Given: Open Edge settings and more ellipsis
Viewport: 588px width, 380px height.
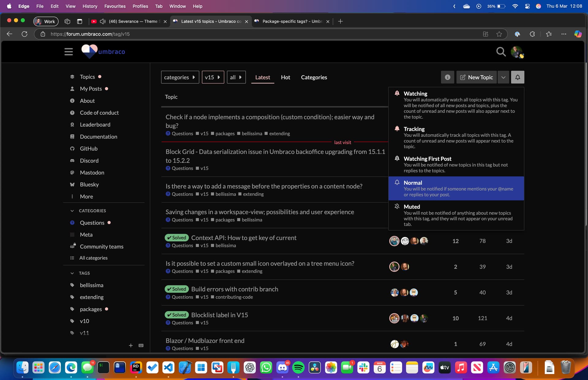Looking at the screenshot, I should click(x=564, y=34).
